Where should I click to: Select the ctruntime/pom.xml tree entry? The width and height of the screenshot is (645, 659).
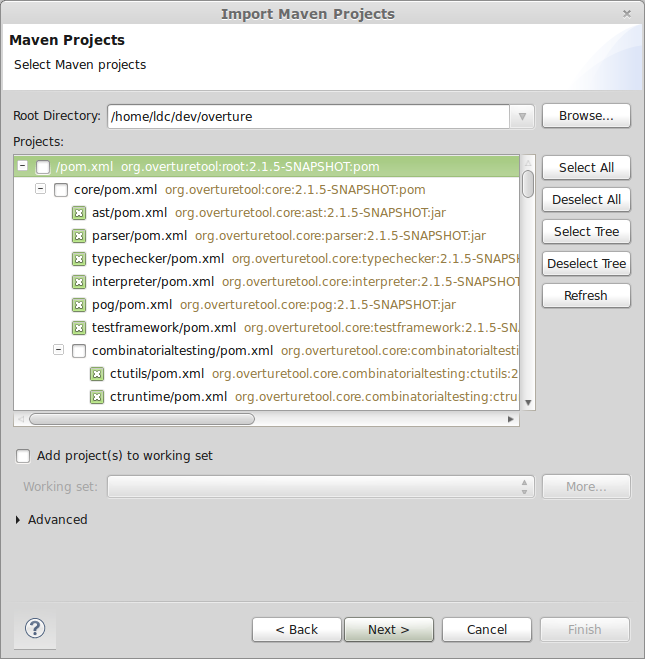pyautogui.click(x=168, y=397)
